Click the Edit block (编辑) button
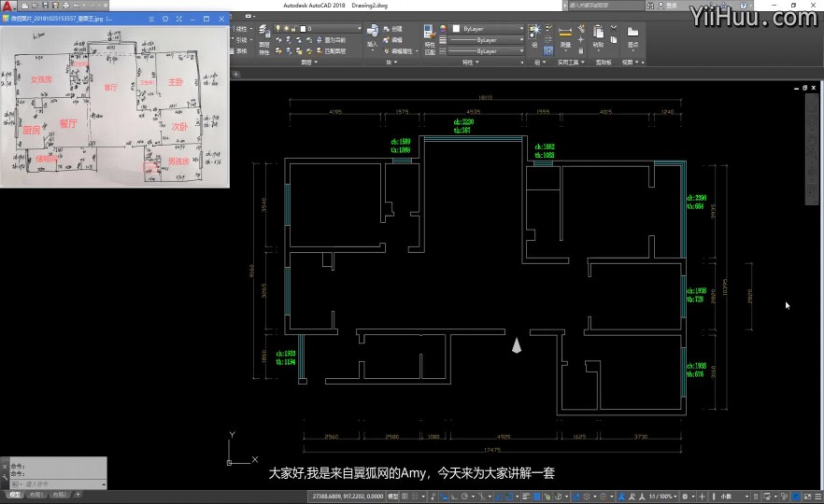This screenshot has width=824, height=504. (x=393, y=40)
